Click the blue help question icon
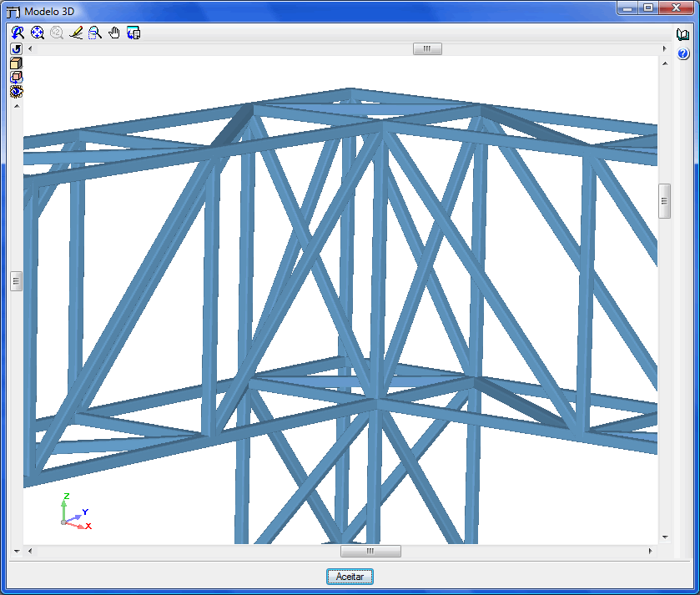Viewport: 700px width, 595px height. coord(683,53)
